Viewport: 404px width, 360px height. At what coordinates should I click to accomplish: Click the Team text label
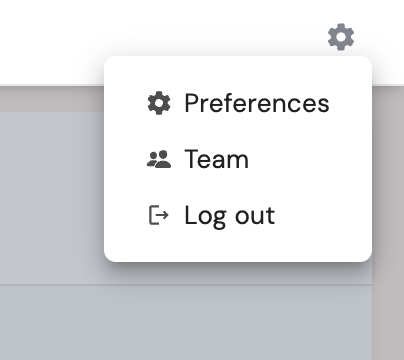(x=217, y=159)
